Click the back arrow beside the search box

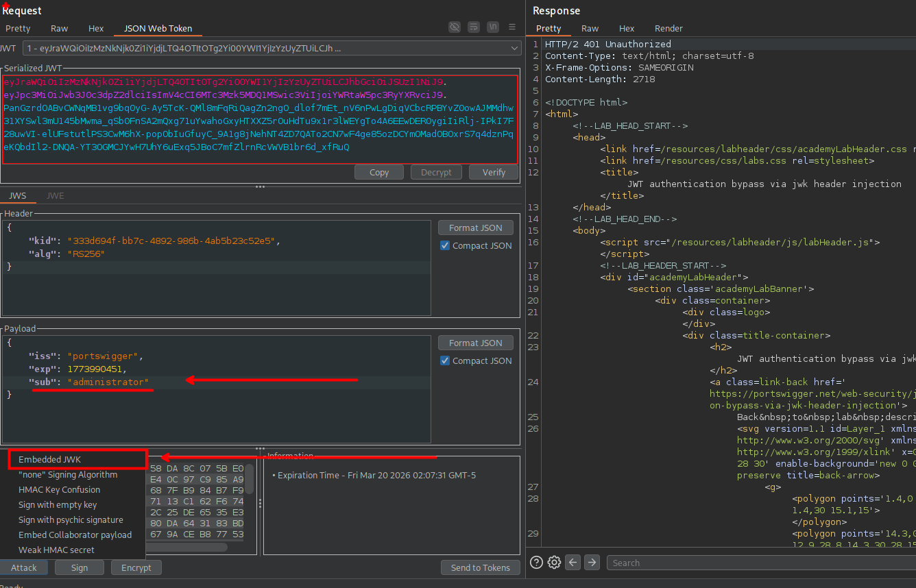573,563
